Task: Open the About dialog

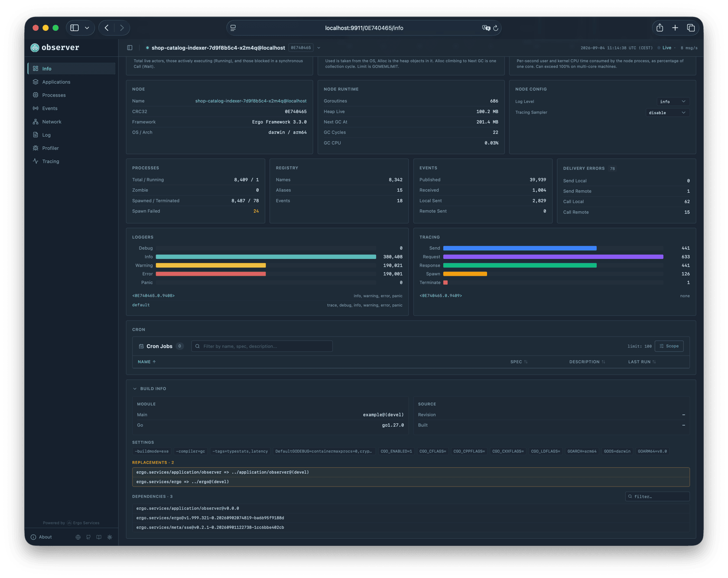Action: click(41, 537)
